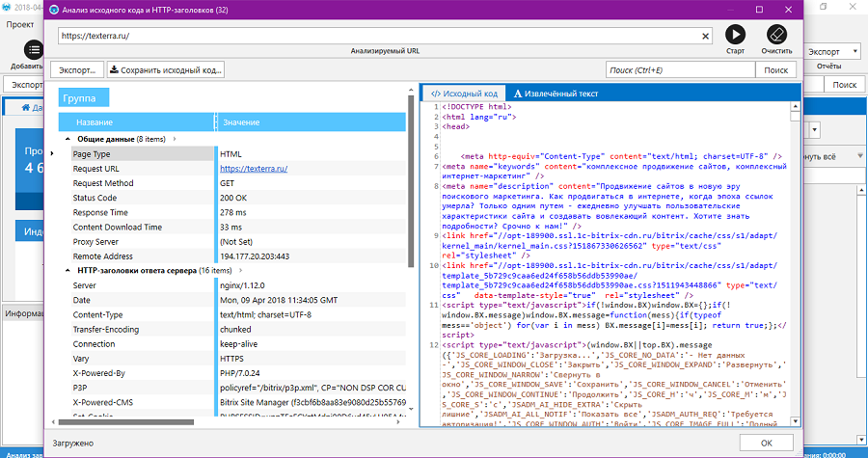The width and height of the screenshot is (868, 458).
Task: Select the Status Code row
Action: click(x=238, y=198)
